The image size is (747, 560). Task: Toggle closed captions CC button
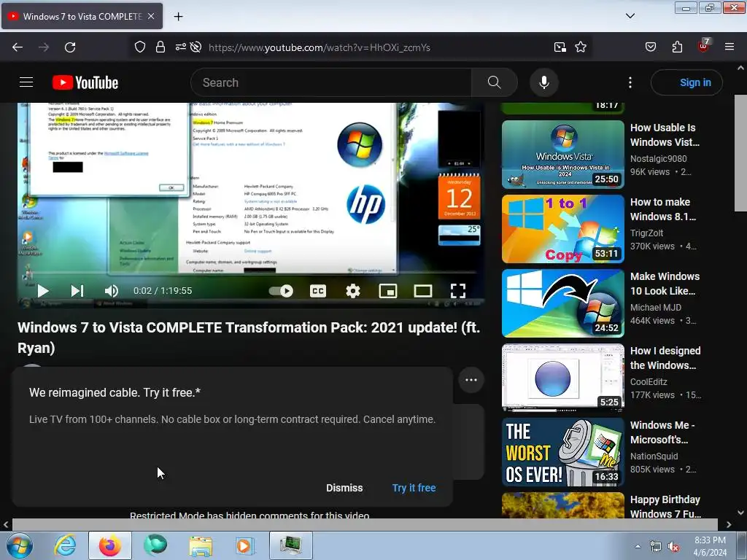tap(318, 291)
